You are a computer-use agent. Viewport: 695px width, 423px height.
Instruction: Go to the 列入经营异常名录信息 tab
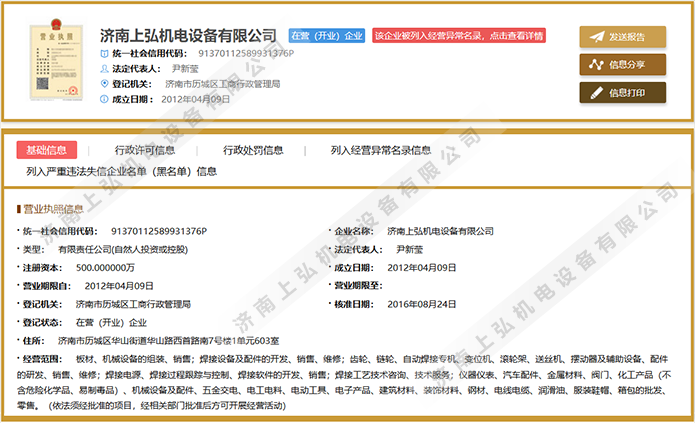381,150
